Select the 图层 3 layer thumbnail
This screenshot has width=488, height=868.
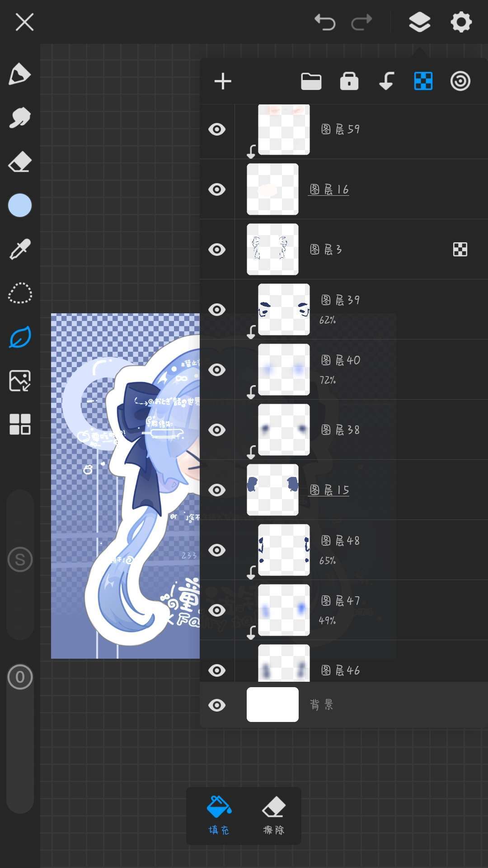[272, 249]
